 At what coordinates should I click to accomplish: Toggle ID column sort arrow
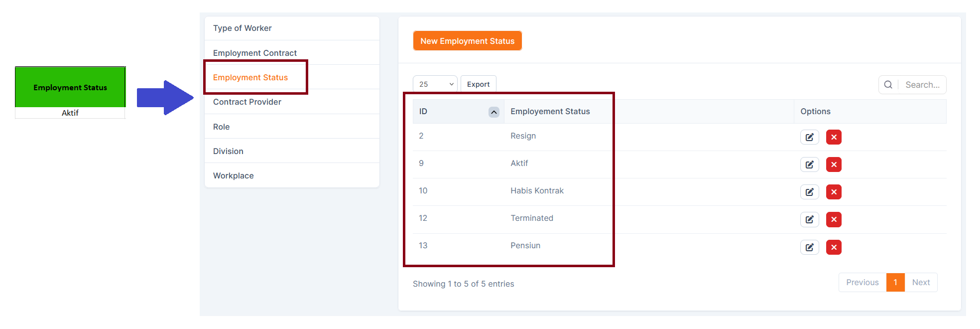coord(493,112)
